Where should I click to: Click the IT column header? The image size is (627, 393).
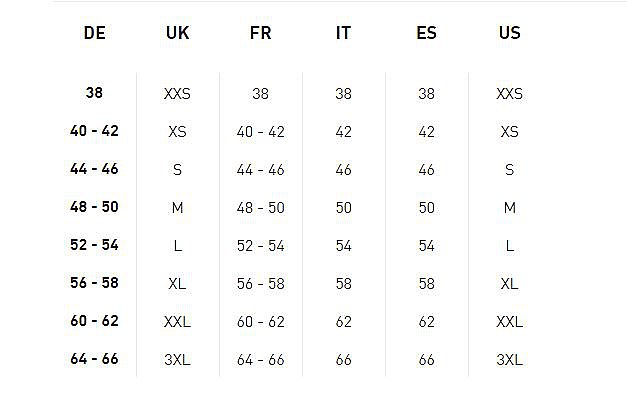coord(343,33)
